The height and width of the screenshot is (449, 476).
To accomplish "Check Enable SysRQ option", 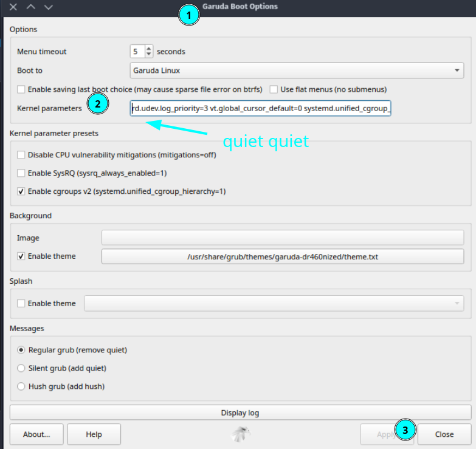I will 21,173.
